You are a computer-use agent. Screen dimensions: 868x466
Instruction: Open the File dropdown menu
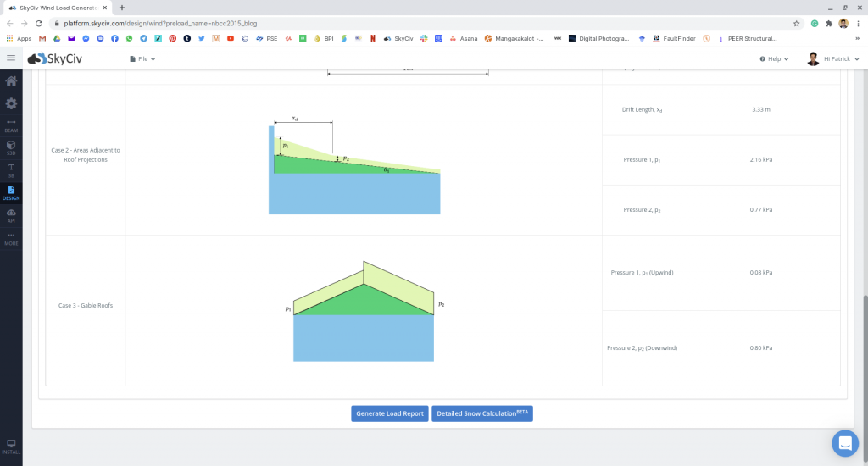pos(142,59)
